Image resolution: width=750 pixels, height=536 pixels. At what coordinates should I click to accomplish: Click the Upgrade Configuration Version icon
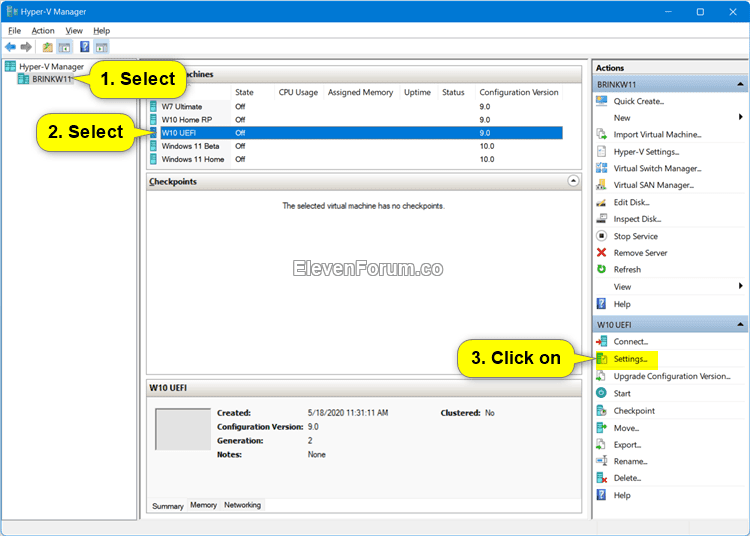click(x=601, y=376)
